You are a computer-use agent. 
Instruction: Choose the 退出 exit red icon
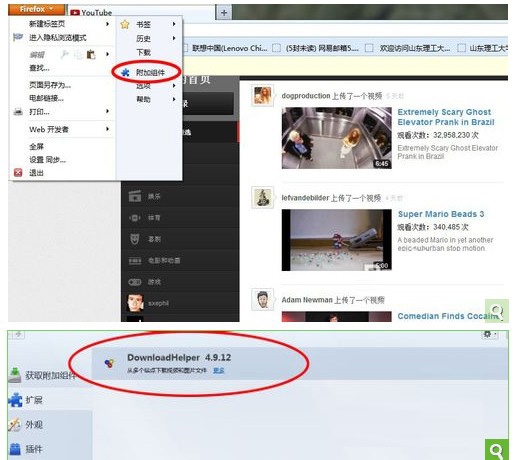(x=18, y=172)
